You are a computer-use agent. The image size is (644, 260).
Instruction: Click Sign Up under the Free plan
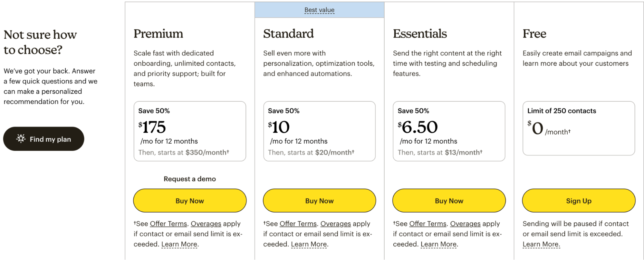[578, 200]
